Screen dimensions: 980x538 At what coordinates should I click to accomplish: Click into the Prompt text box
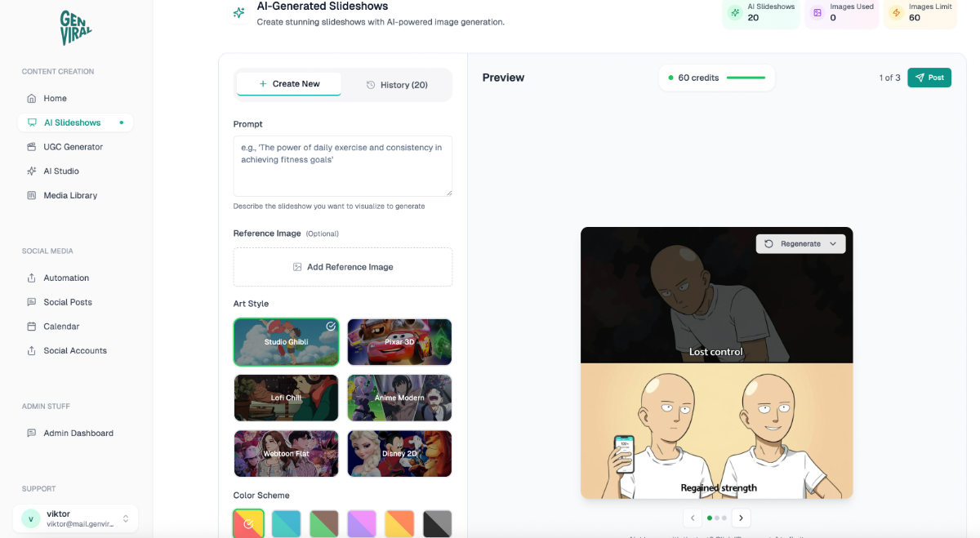[x=343, y=167]
